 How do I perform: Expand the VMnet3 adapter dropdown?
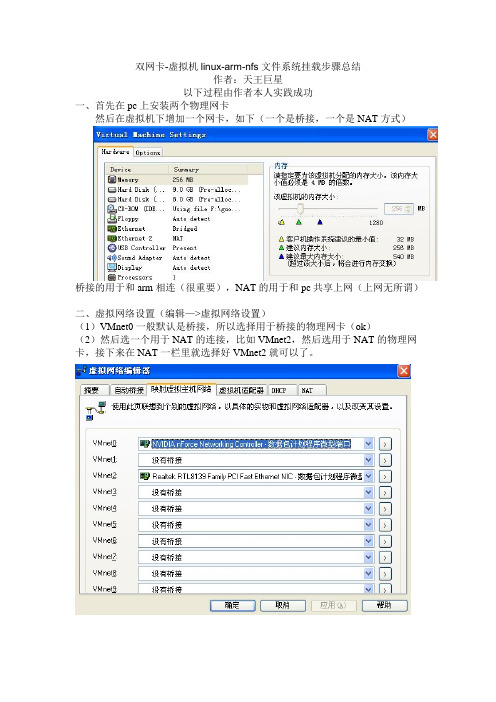pos(368,492)
